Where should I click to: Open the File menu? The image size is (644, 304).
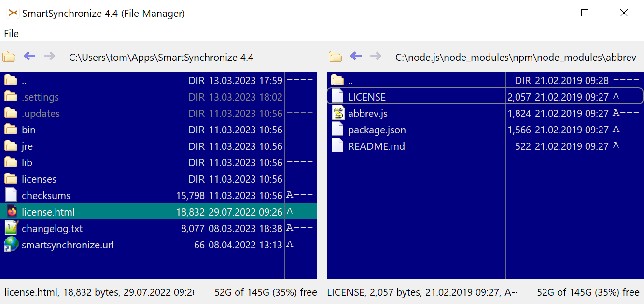tap(11, 33)
